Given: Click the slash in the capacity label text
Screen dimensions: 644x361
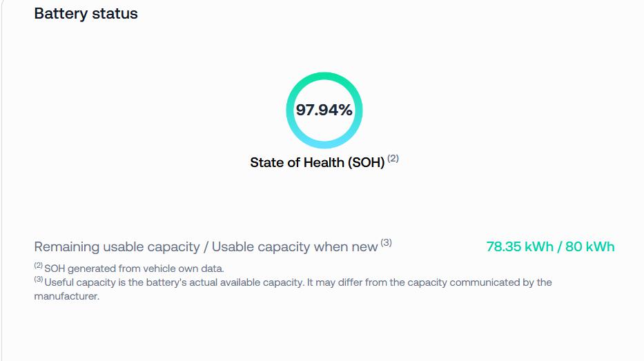Looking at the screenshot, I should point(206,247).
